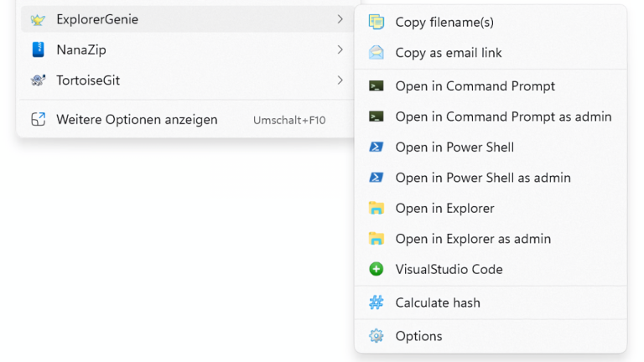Open ExplorerGenie Options entry
The width and height of the screenshot is (644, 362).
(491, 336)
